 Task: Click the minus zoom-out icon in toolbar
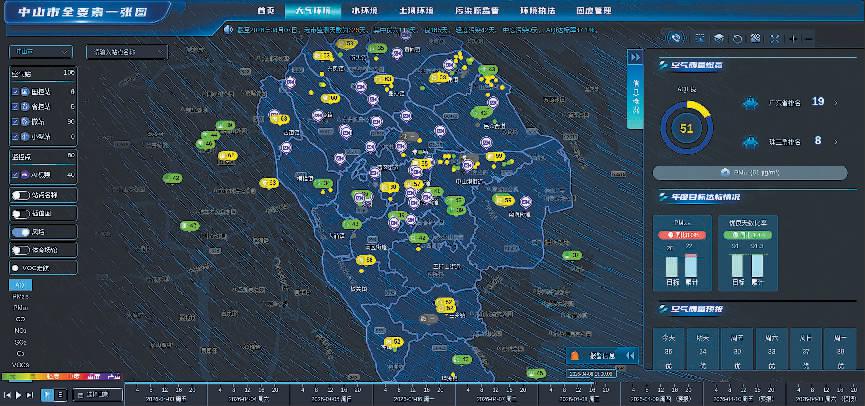click(x=809, y=38)
